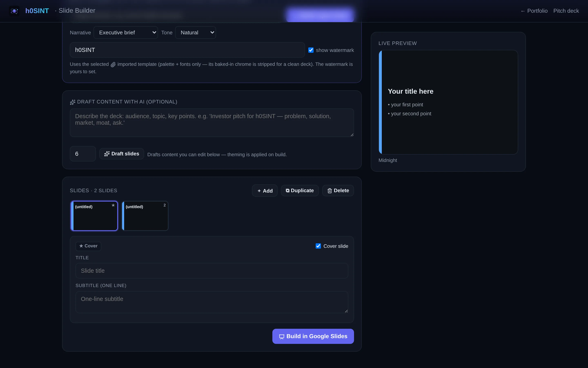Focus the describe the deck textarea
The width and height of the screenshot is (588, 368).
(212, 123)
